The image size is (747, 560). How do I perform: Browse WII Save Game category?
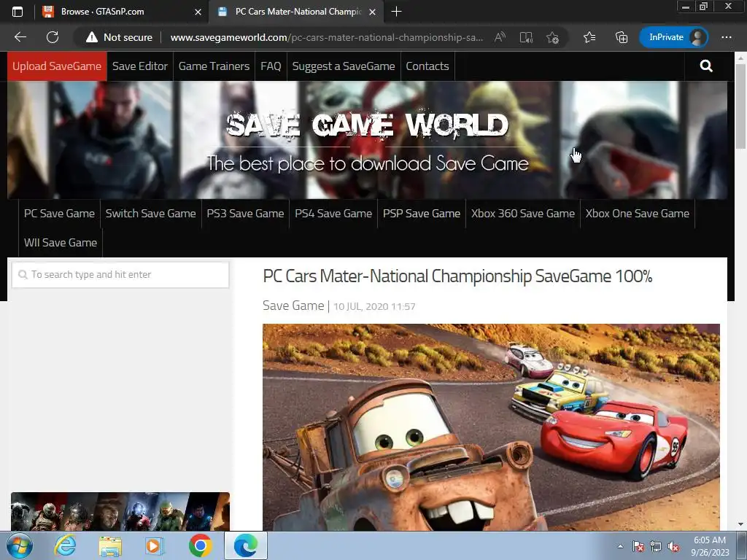tap(61, 242)
